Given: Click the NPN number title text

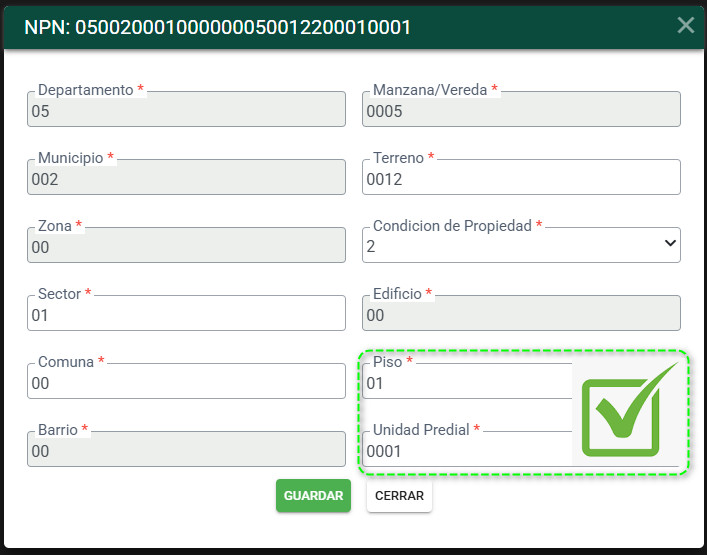Looking at the screenshot, I should 217,27.
